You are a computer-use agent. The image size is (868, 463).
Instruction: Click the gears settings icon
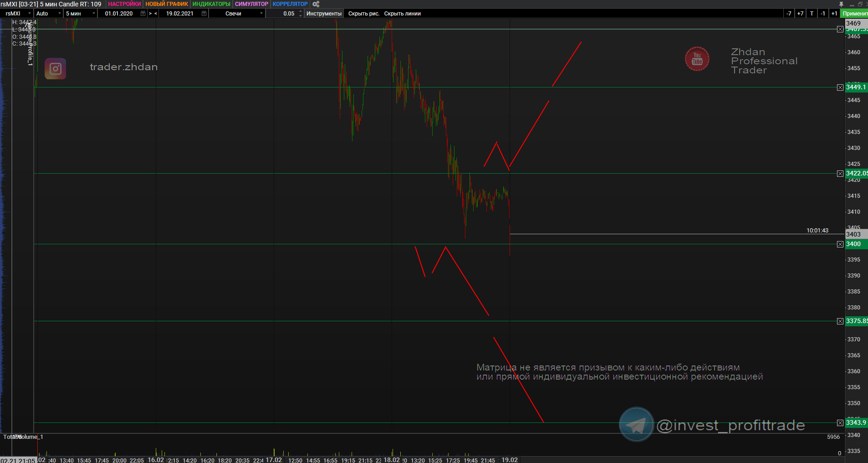[316, 4]
